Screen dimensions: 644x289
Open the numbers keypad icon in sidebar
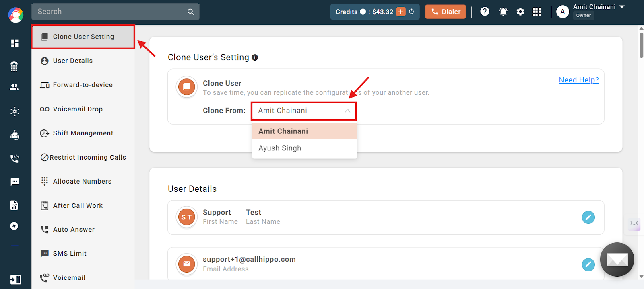click(14, 66)
